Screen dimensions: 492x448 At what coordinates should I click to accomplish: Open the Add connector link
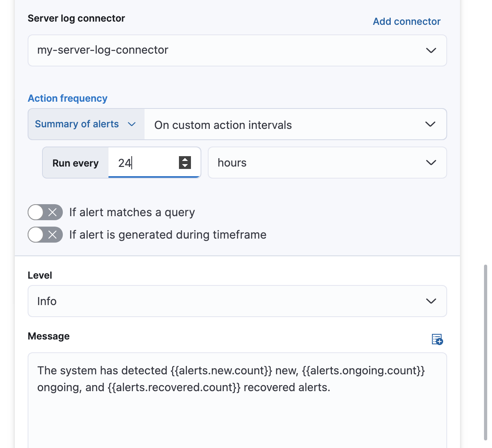pos(406,21)
